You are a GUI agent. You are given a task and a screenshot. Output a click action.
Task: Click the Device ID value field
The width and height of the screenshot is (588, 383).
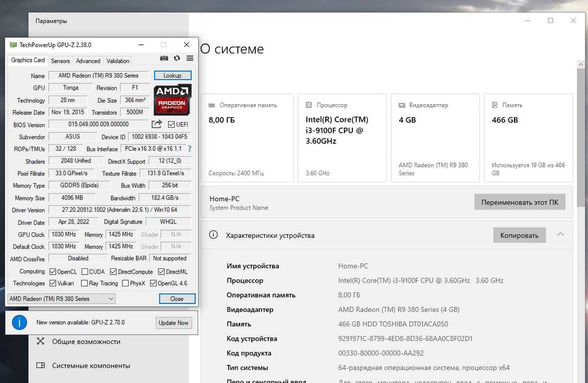[x=159, y=136]
